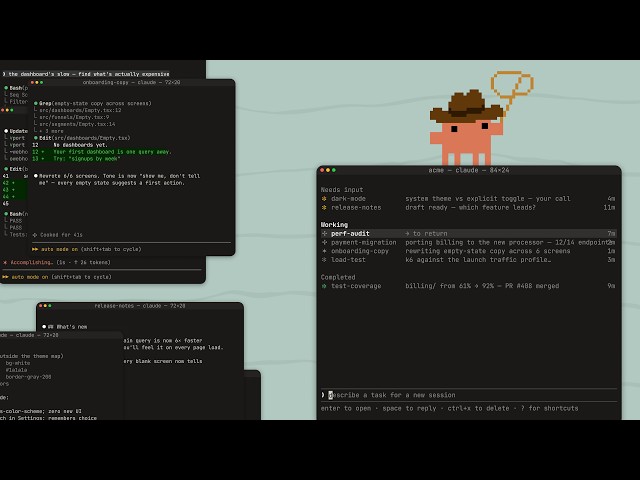Select the onboarding-copy session in acme list
The height and width of the screenshot is (480, 640).
coord(468,251)
